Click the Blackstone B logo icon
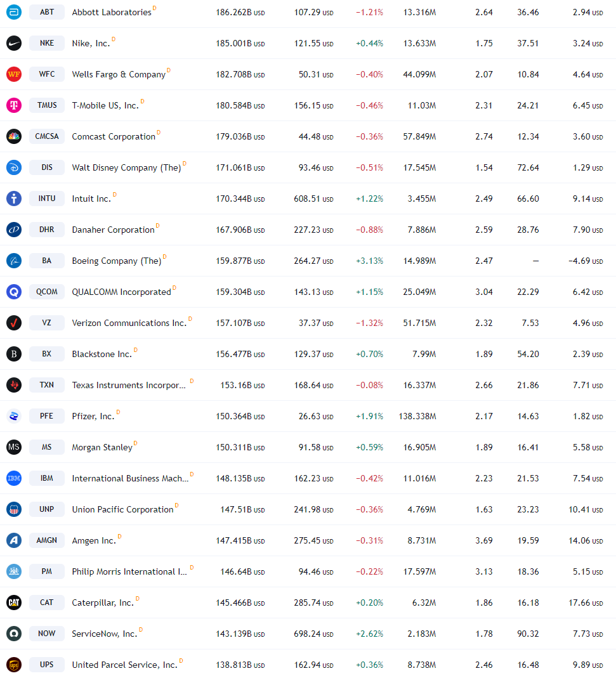Viewport: 616px width, 678px height. tap(14, 354)
